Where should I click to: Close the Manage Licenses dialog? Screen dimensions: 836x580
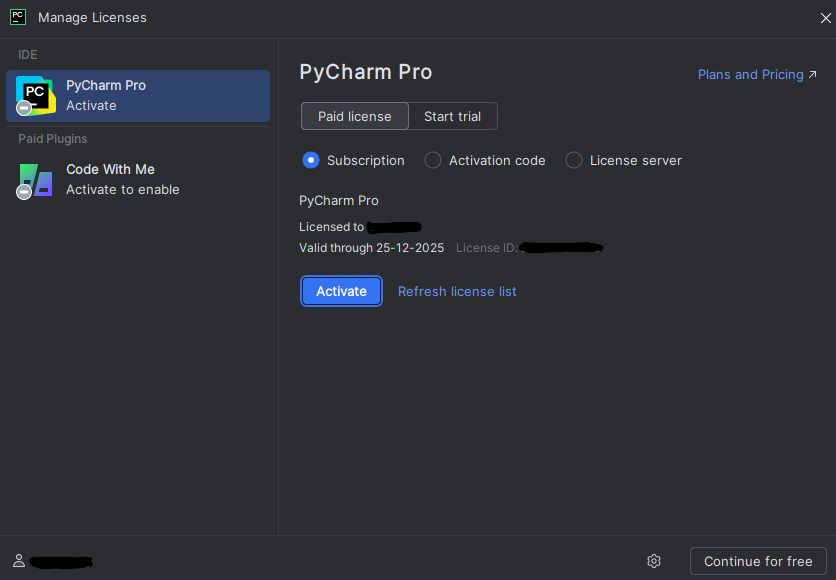pyautogui.click(x=825, y=17)
